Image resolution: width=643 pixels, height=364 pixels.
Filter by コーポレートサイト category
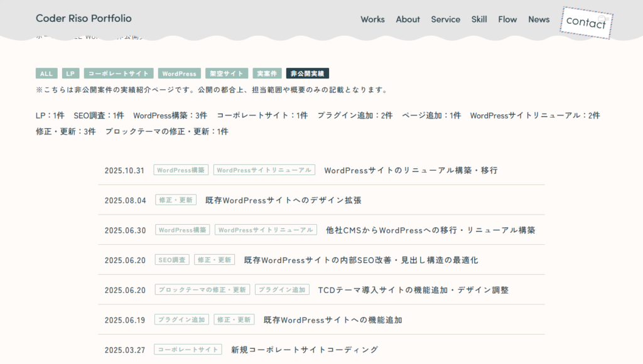click(x=119, y=73)
